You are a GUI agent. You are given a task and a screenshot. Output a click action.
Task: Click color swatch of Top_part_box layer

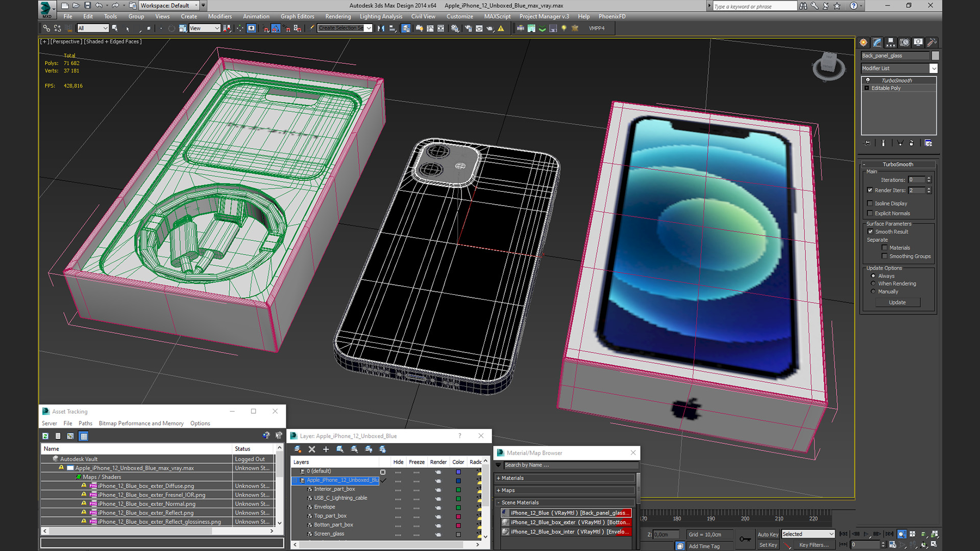(458, 516)
